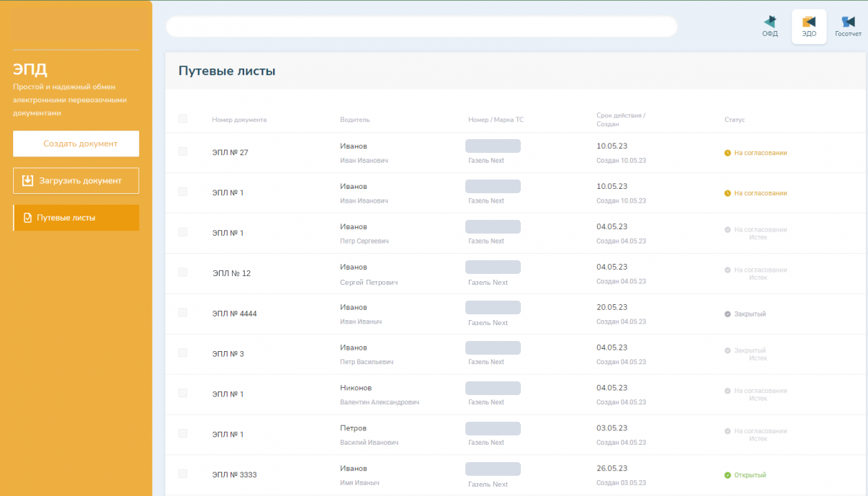Check the box for ЭПЛ № 3333

pos(182,474)
